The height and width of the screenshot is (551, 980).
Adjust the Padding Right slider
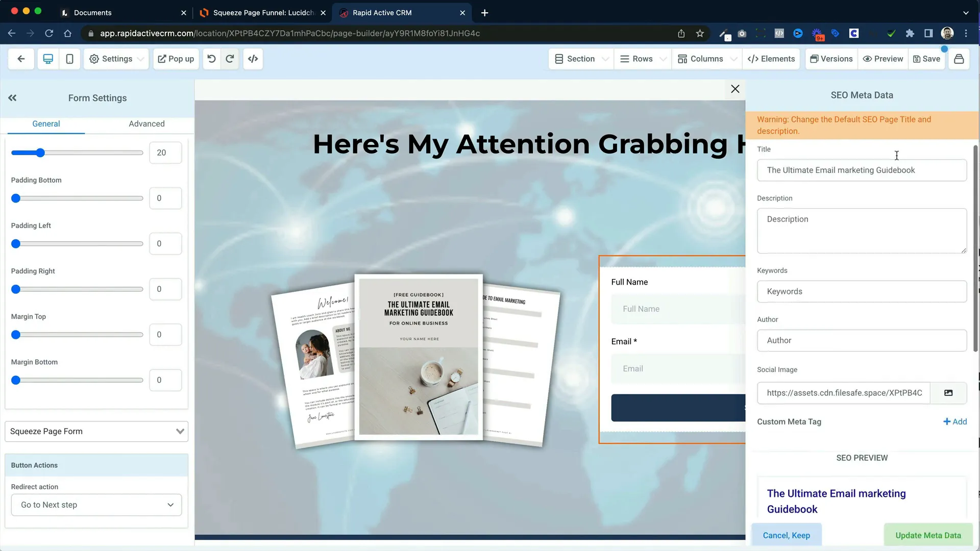pos(77,289)
